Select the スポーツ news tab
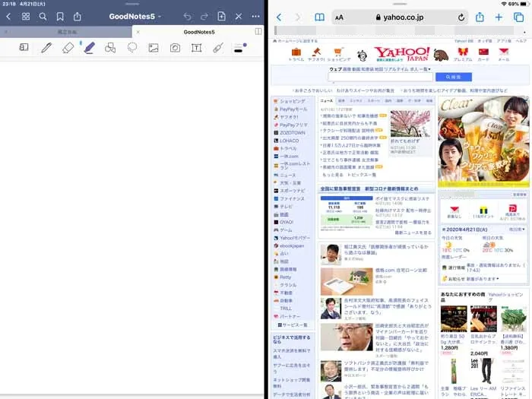This screenshot has width=532, height=399. [373, 101]
